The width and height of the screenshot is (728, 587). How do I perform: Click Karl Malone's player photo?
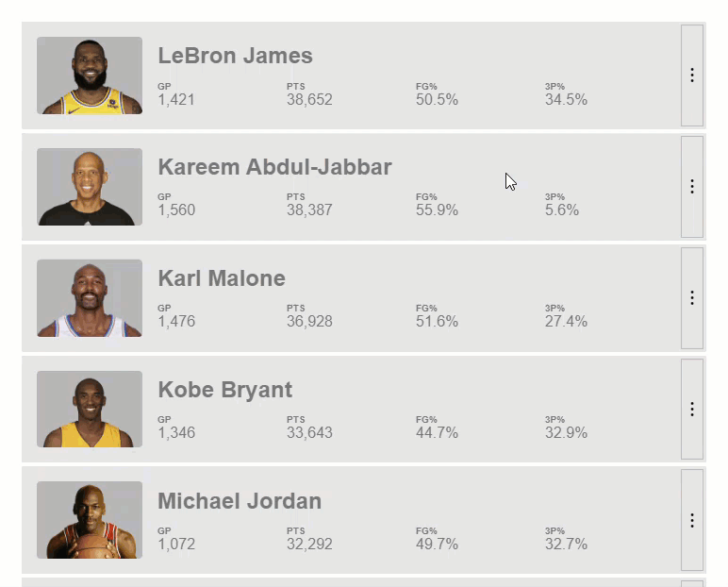(90, 298)
